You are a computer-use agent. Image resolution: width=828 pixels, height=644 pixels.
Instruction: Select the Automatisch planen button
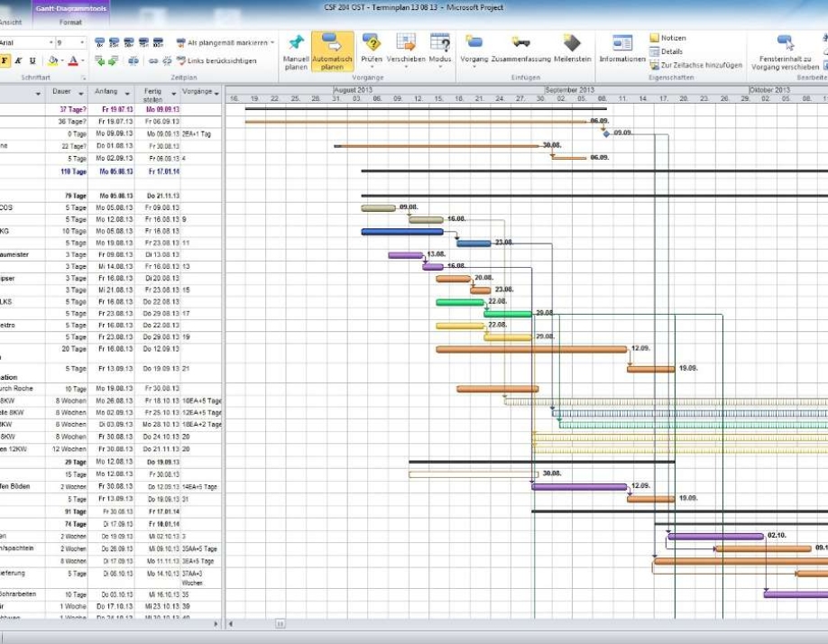[x=332, y=51]
